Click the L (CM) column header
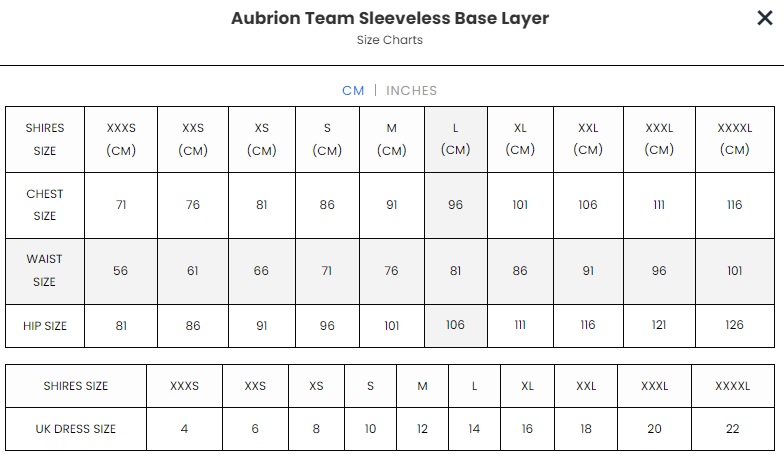 [x=455, y=139]
